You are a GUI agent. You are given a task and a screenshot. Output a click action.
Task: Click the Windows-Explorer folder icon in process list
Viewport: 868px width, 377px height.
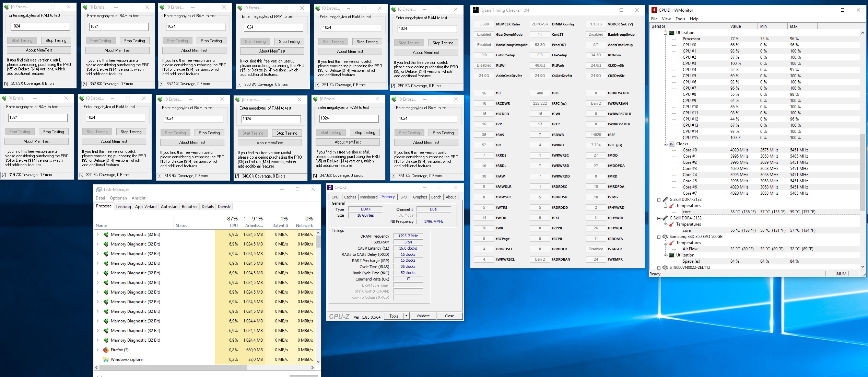click(x=106, y=359)
